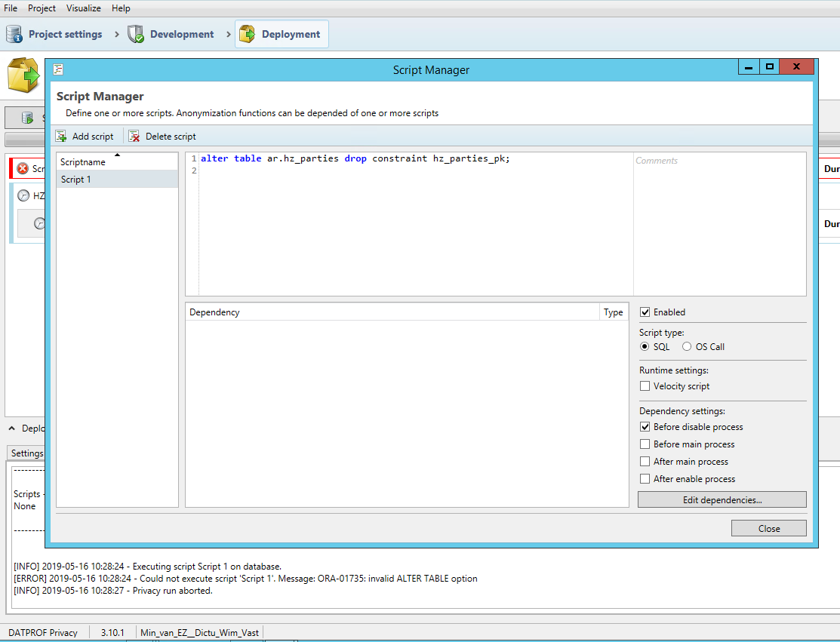This screenshot has width=840, height=642.
Task: Click the Deployment package icon
Action: [x=248, y=34]
